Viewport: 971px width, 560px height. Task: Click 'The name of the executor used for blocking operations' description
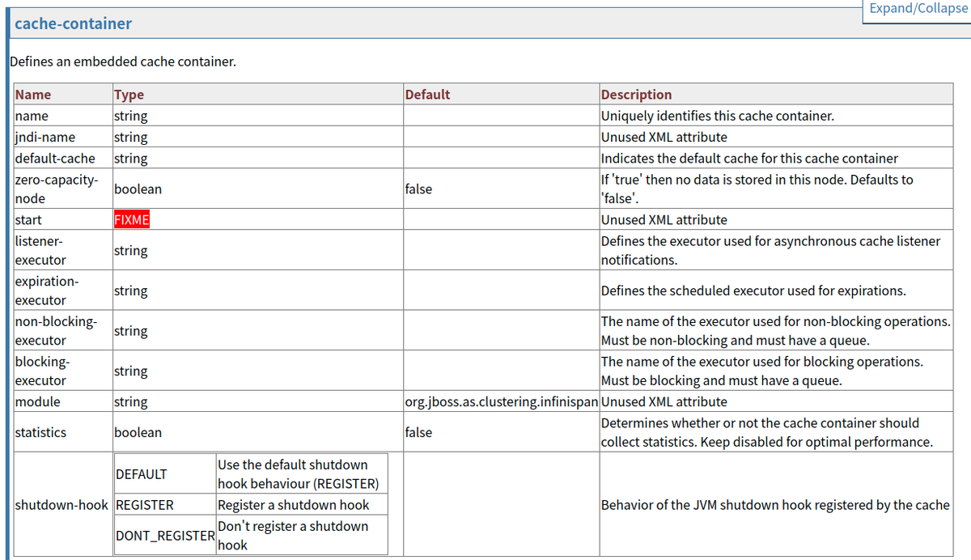click(x=762, y=371)
